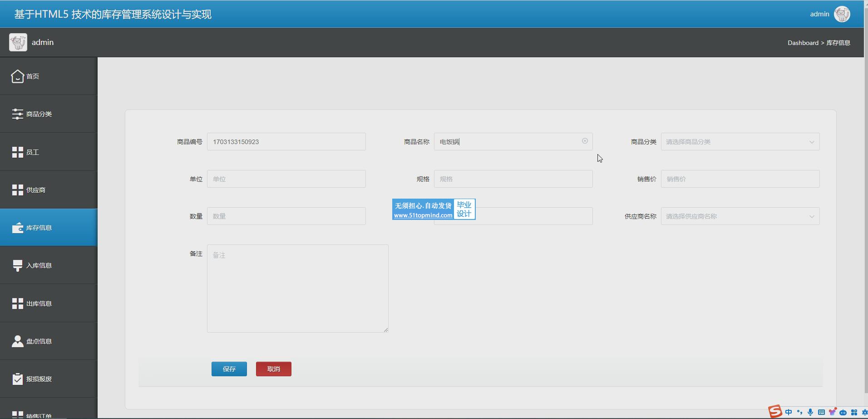Screen dimensions: 868x419
Task: Toggle the 中 Chinese input mode indicator
Action: [x=789, y=412]
